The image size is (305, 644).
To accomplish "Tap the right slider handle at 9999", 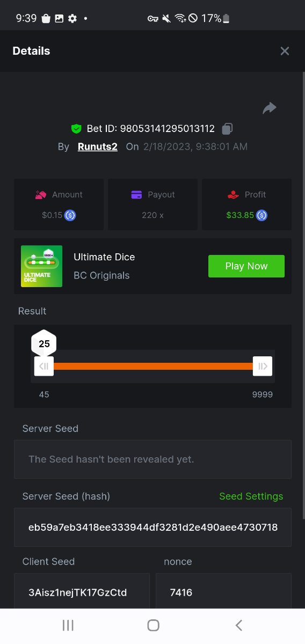I will [x=263, y=367].
